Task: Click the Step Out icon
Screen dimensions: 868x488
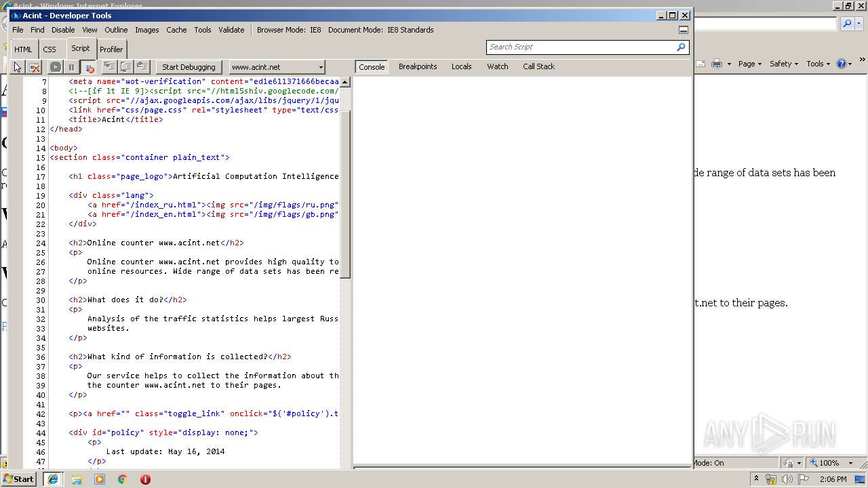Action: 142,66
